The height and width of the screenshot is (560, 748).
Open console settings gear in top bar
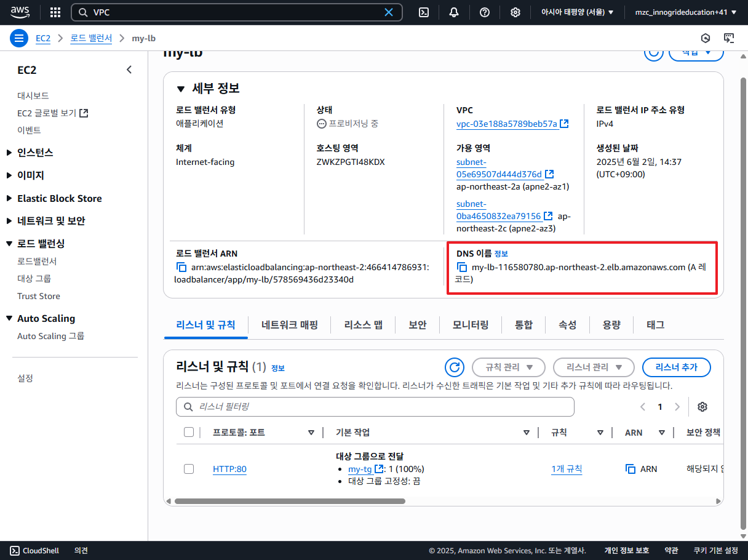(x=515, y=12)
